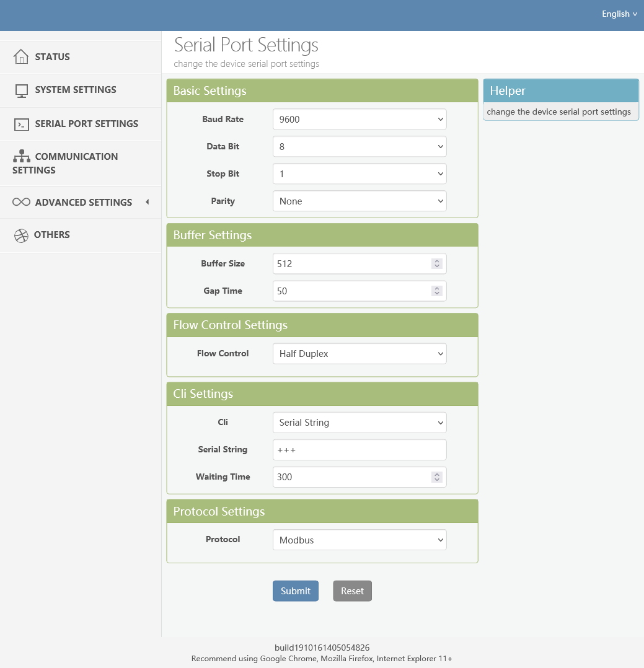Screen dimensions: 644x668
Task: Click the Communication Settings network icon
Action: click(x=22, y=156)
